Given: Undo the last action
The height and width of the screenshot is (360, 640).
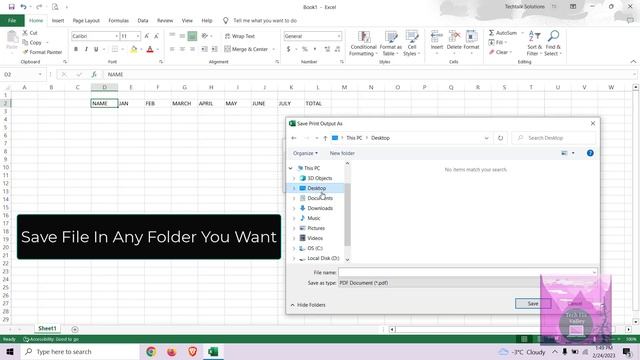Looking at the screenshot, I should [x=23, y=7].
